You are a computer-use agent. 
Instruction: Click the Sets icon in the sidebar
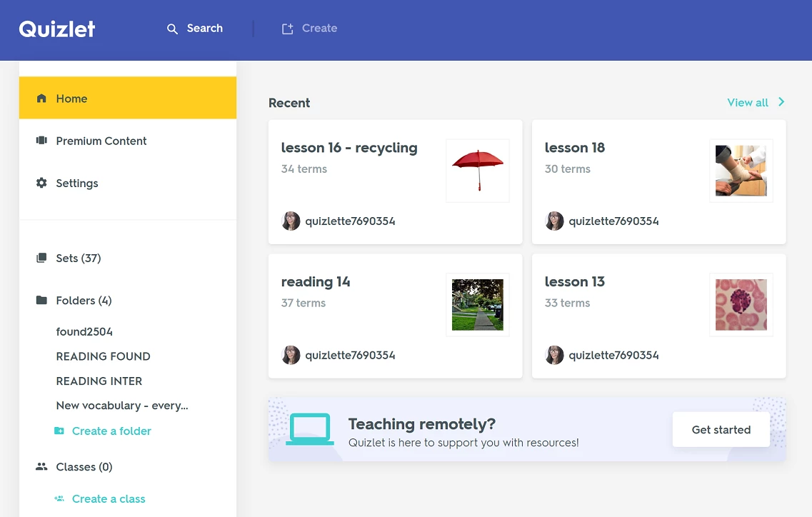pyautogui.click(x=41, y=258)
